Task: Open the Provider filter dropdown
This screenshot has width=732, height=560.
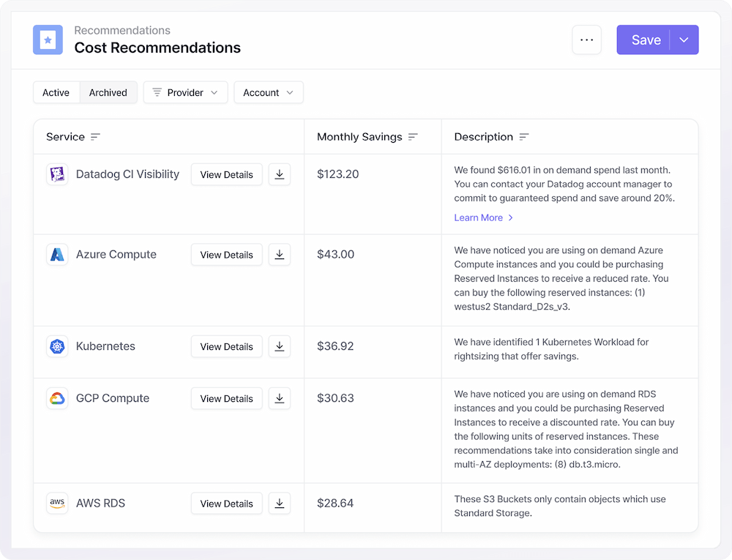Action: tap(185, 93)
